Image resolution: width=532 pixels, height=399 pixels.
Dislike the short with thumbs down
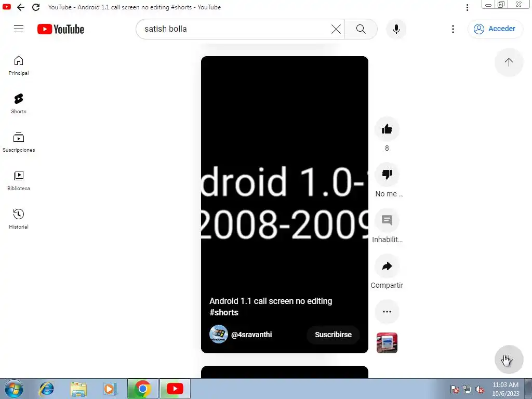click(387, 175)
